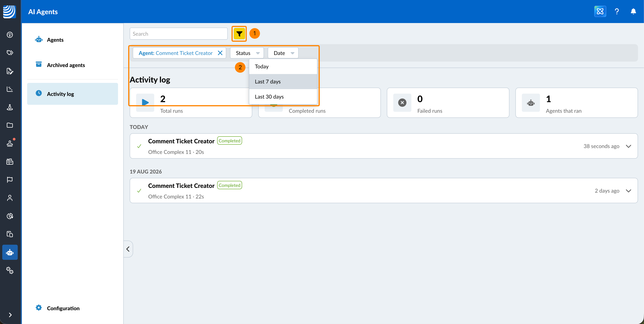This screenshot has height=324, width=644.
Task: Click the Completed badge on today's run
Action: 229,141
